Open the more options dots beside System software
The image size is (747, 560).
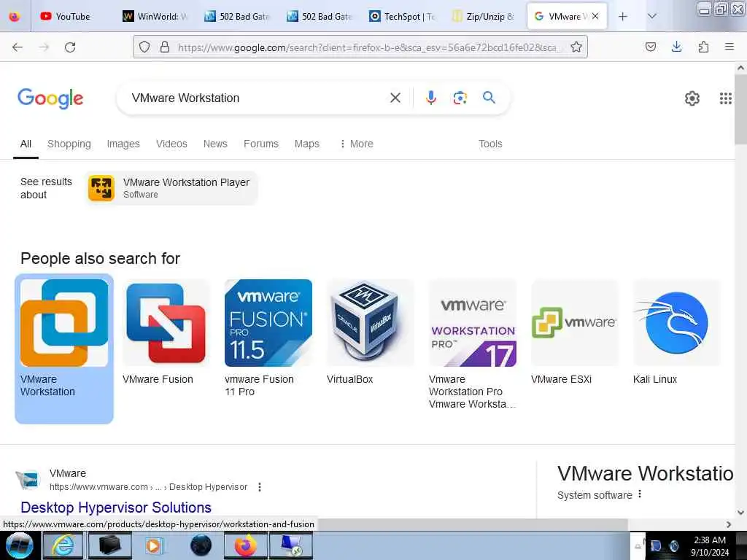[x=640, y=494]
